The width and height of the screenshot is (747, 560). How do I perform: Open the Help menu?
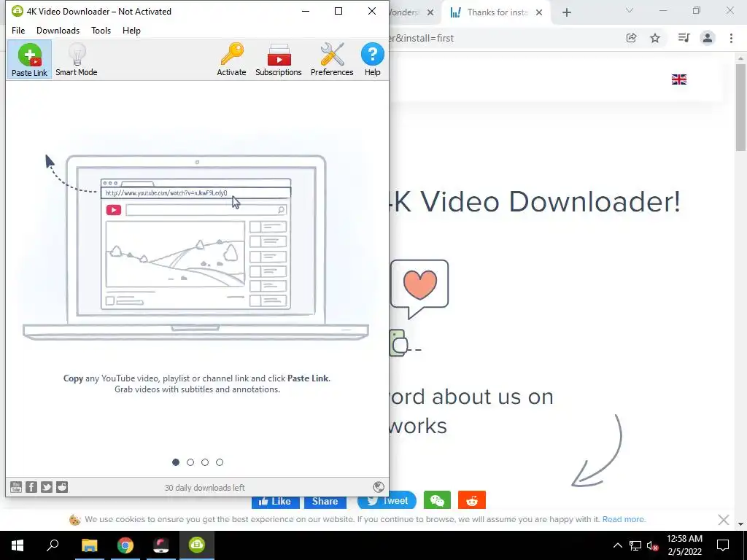point(131,31)
